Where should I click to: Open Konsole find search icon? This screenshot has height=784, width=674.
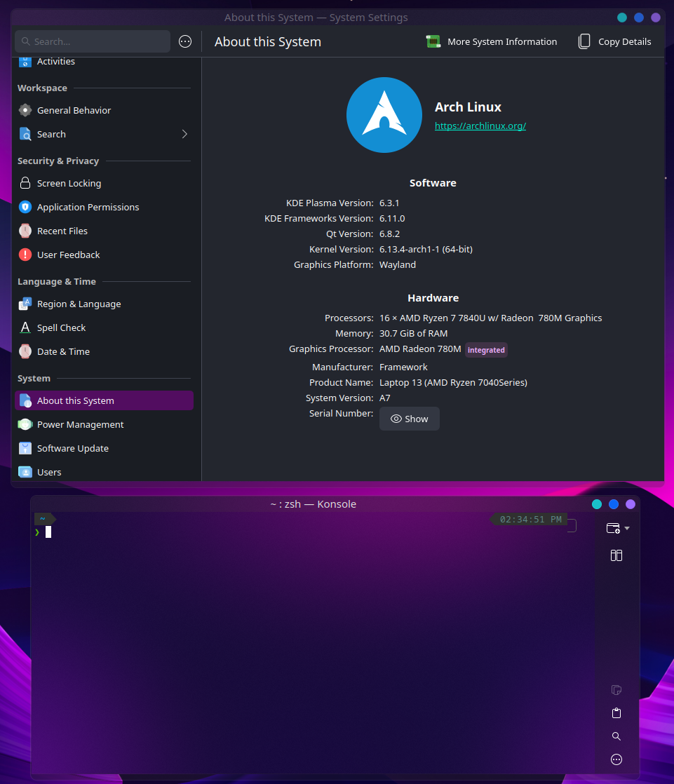coord(616,736)
